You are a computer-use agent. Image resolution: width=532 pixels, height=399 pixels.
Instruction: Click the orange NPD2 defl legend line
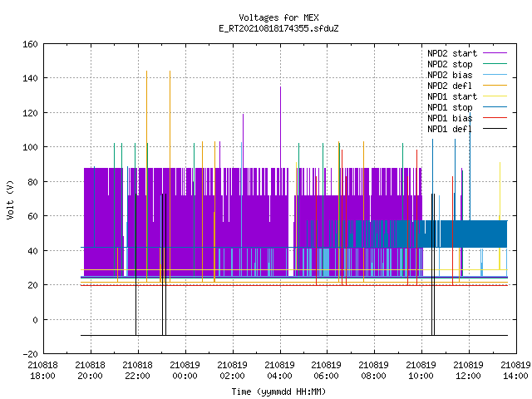(495, 85)
